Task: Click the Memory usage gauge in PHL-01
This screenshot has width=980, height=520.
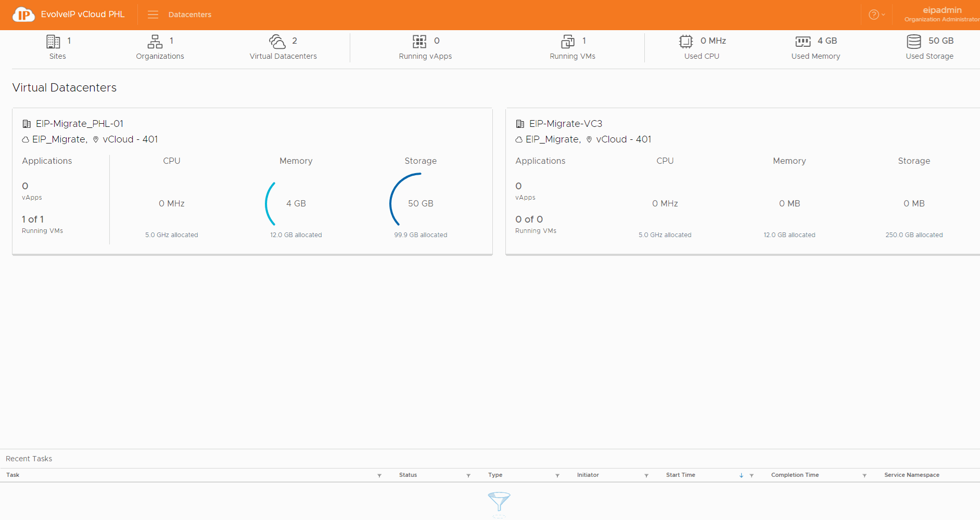Action: click(295, 203)
